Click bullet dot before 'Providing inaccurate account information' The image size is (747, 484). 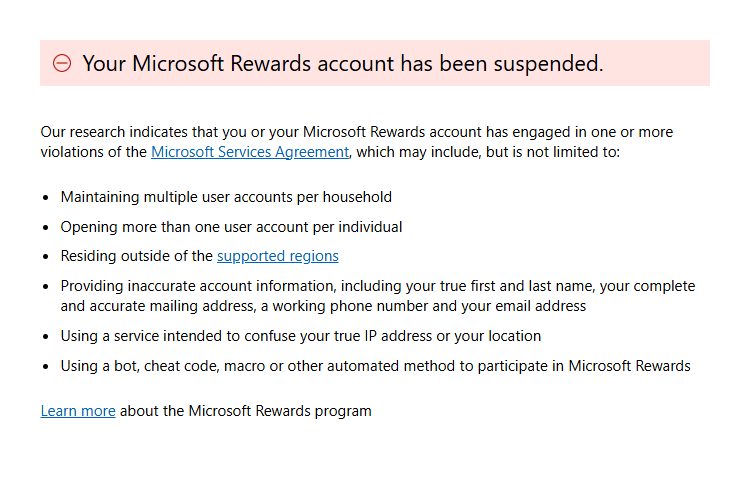(47, 287)
